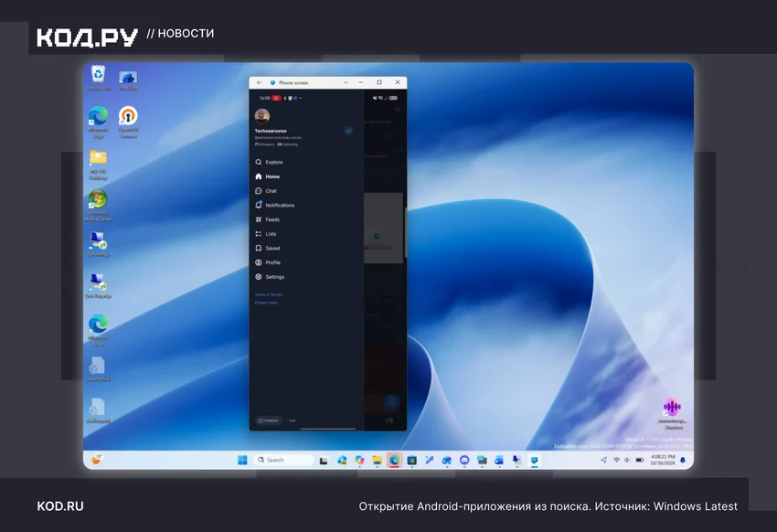Image resolution: width=777 pixels, height=532 pixels.
Task: Open Settings in the phone app menu
Action: (270, 277)
